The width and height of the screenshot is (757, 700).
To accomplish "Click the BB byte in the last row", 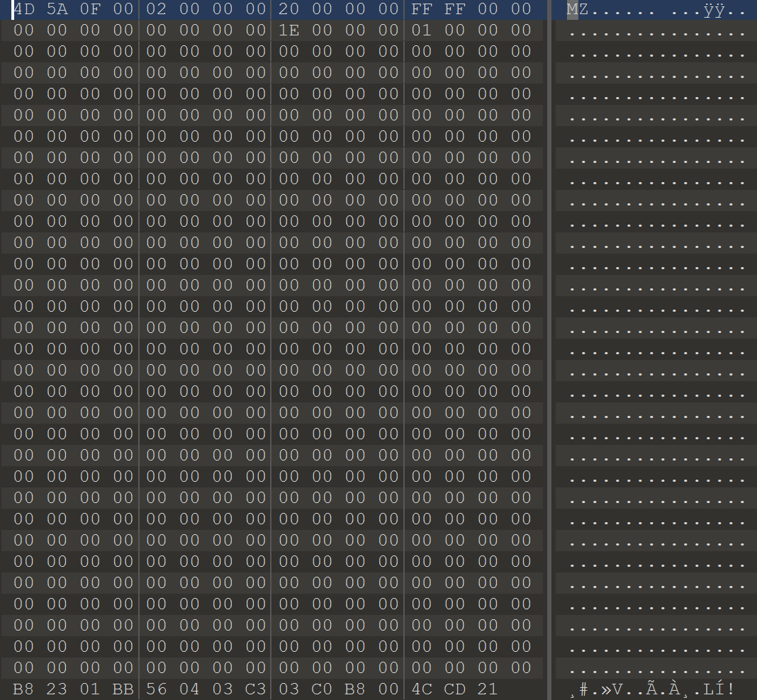I will (123, 689).
